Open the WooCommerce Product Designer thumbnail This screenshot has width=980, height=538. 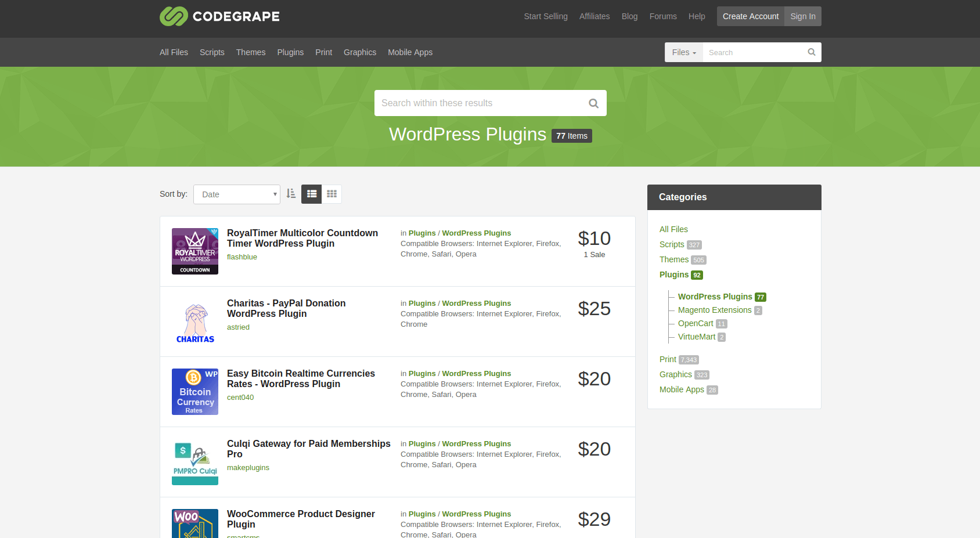coord(195,523)
